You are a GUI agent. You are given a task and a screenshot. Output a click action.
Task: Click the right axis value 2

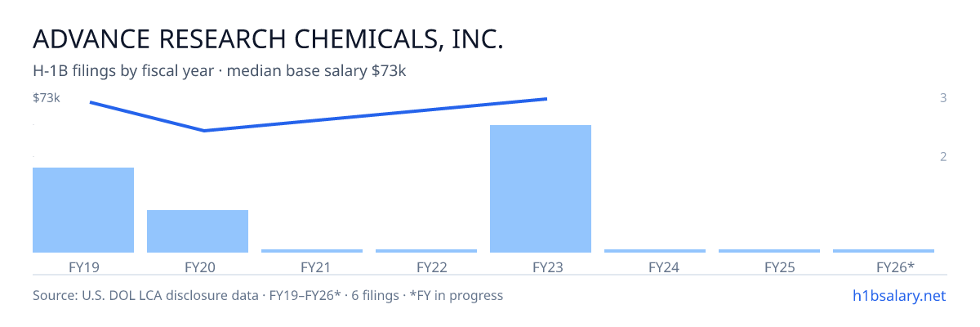click(x=943, y=156)
